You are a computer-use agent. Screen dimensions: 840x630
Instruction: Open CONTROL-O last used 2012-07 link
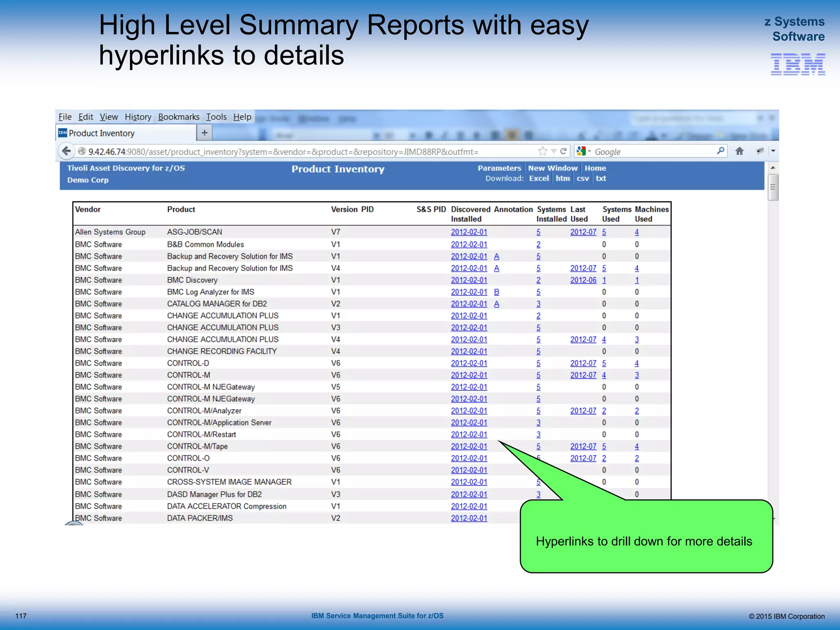coord(583,458)
